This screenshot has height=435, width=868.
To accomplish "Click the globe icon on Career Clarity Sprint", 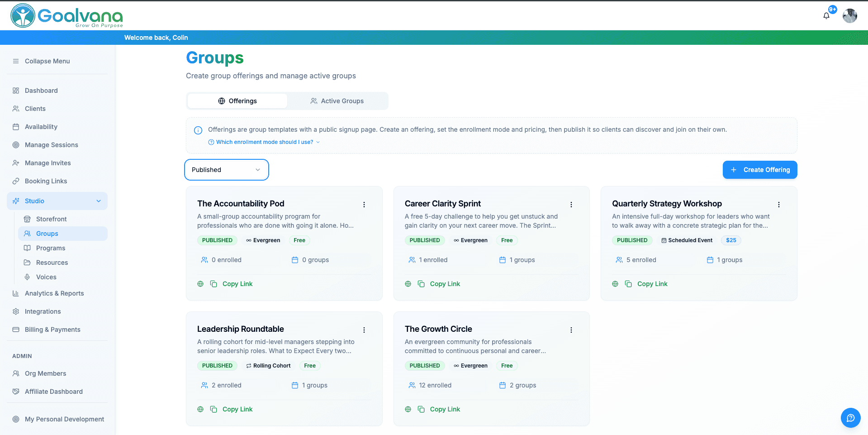I will [x=408, y=284].
